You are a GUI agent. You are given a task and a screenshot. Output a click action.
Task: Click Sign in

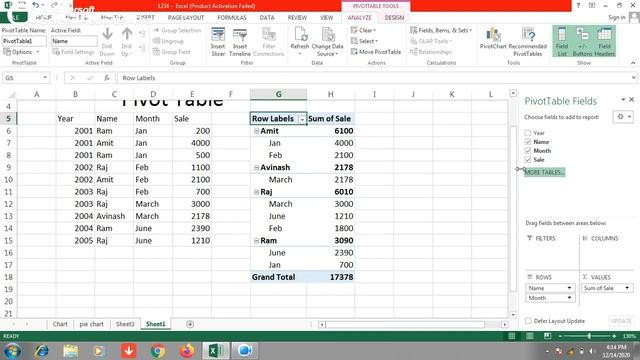click(x=617, y=17)
